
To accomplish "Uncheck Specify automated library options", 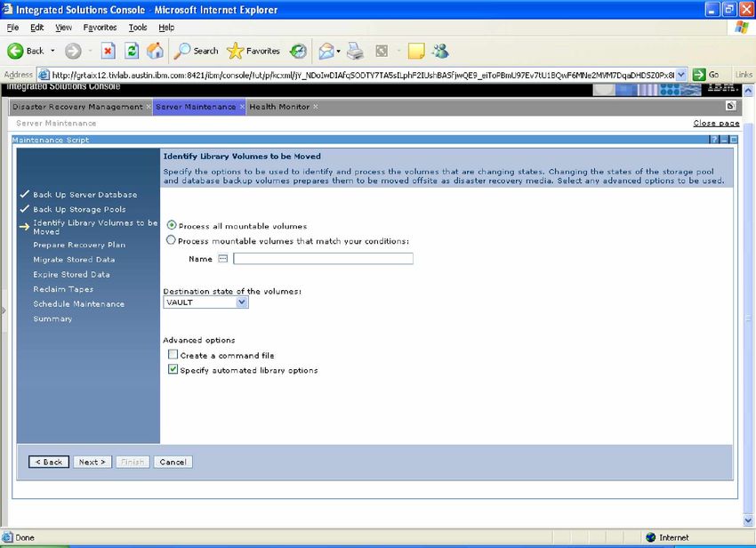I will pos(173,369).
